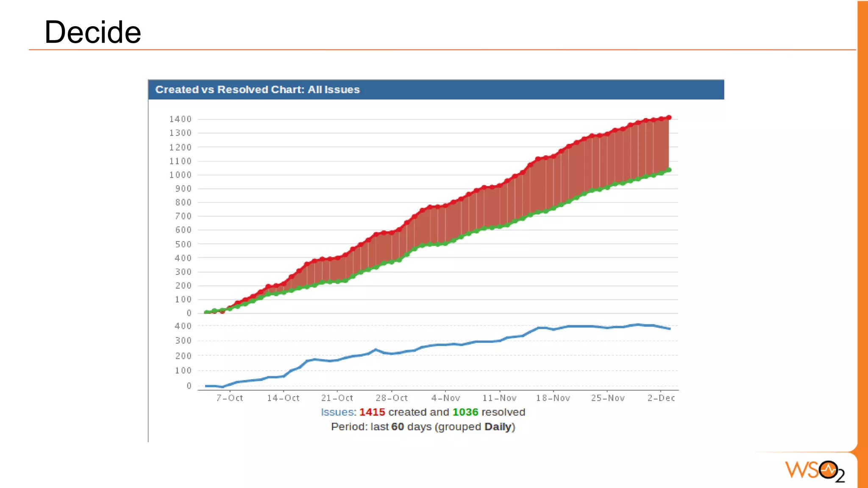The image size is (868, 488).
Task: Click the 7-Oct axis label
Action: 230,398
